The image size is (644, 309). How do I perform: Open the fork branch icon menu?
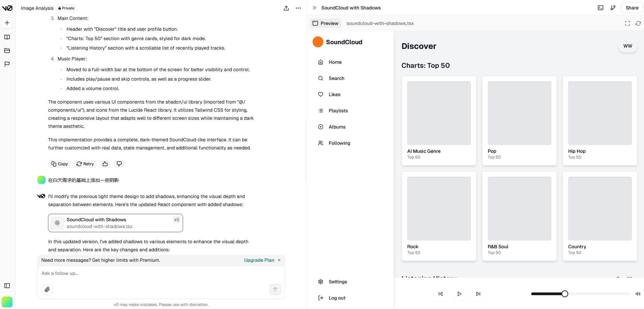[x=613, y=8]
